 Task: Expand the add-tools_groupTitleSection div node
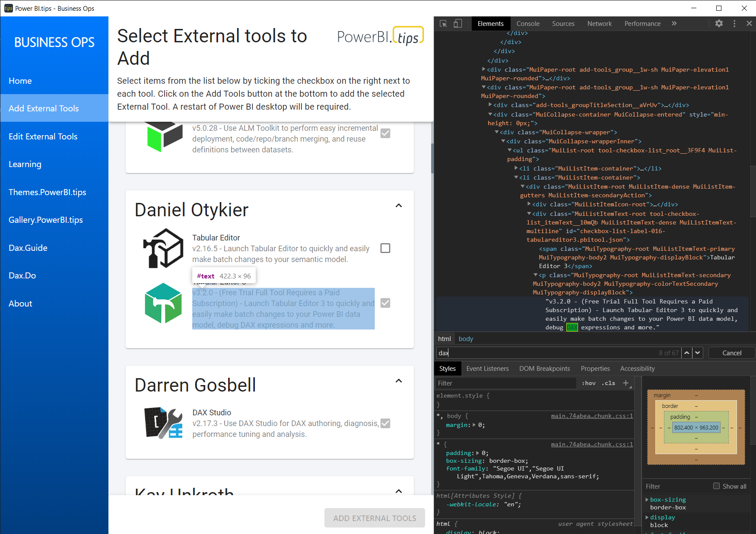coord(490,105)
